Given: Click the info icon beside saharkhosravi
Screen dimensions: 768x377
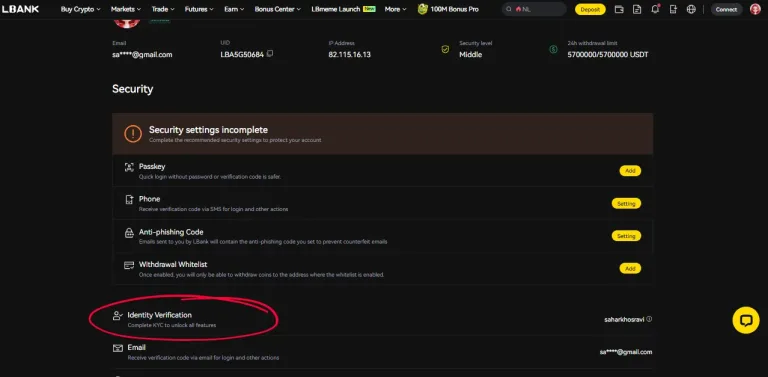Looking at the screenshot, I should pos(649,319).
